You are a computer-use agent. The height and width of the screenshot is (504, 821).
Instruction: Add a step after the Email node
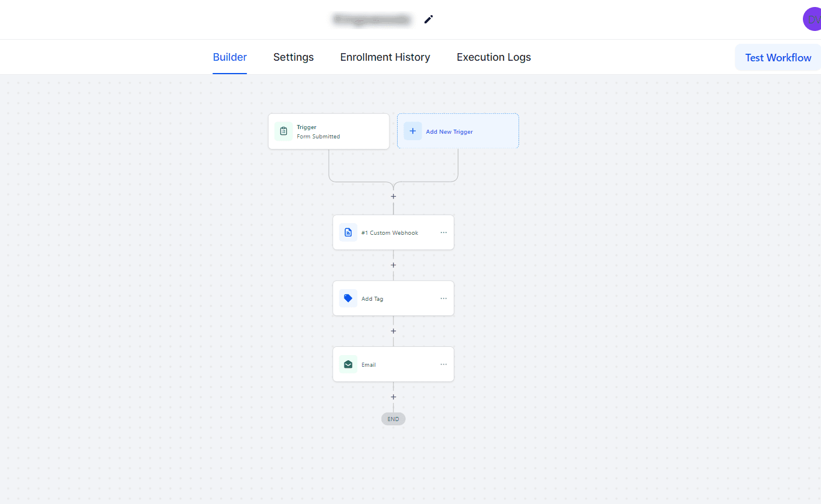[394, 397]
